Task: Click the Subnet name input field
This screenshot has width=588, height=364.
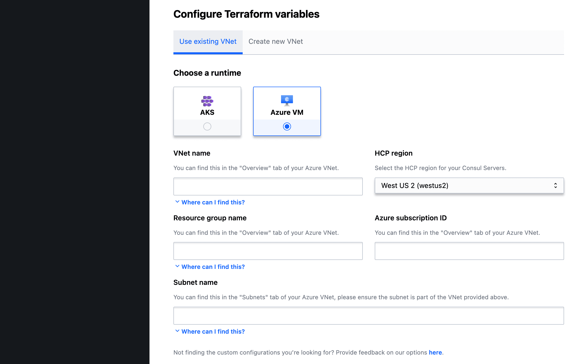Action: (369, 315)
